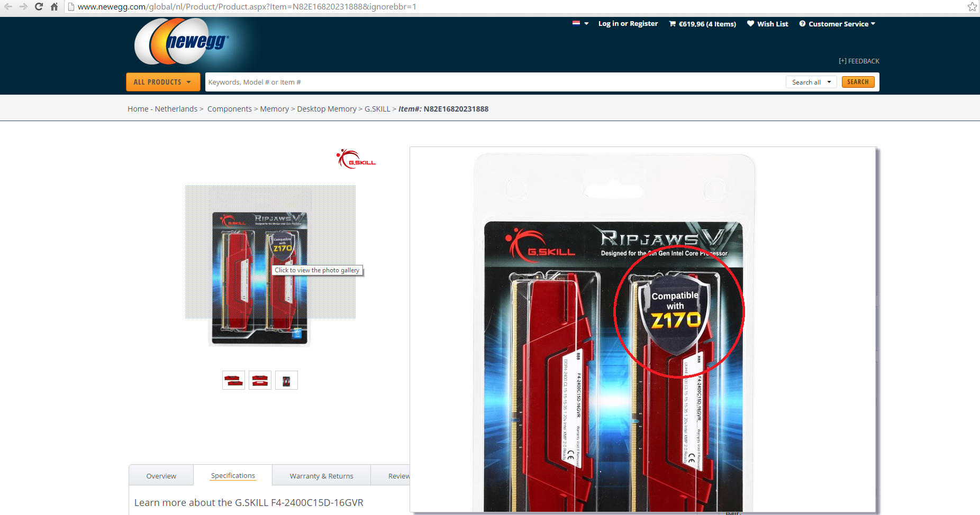This screenshot has height=515, width=980.
Task: Open the Wish List link
Action: tap(773, 24)
